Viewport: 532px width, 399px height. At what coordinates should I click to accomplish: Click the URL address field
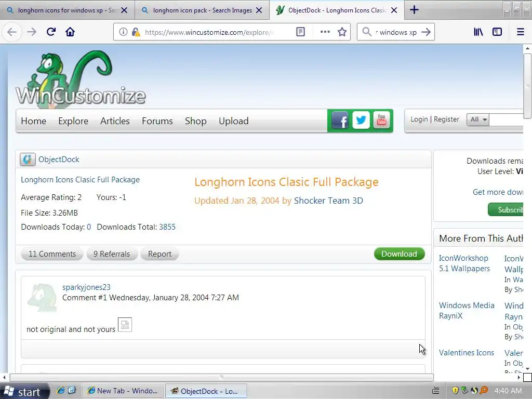pyautogui.click(x=208, y=32)
